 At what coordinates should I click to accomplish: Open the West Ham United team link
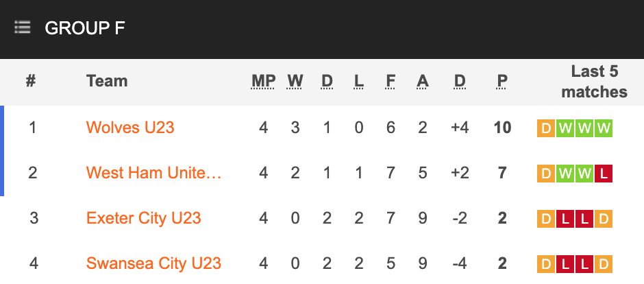pyautogui.click(x=154, y=173)
